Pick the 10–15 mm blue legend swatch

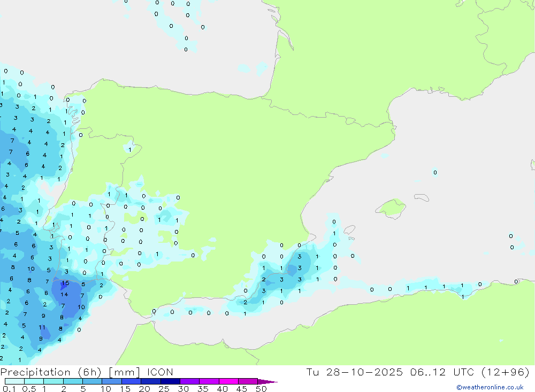click(112, 381)
